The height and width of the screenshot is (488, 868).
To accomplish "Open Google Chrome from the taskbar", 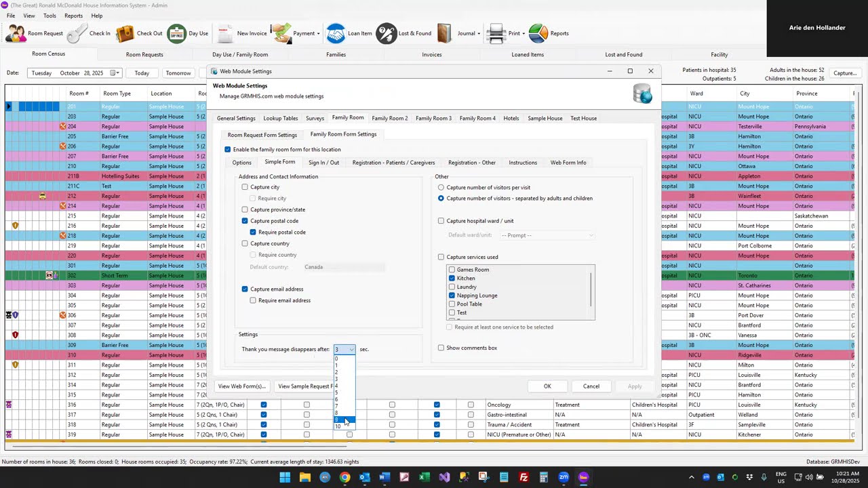I will 344,477.
